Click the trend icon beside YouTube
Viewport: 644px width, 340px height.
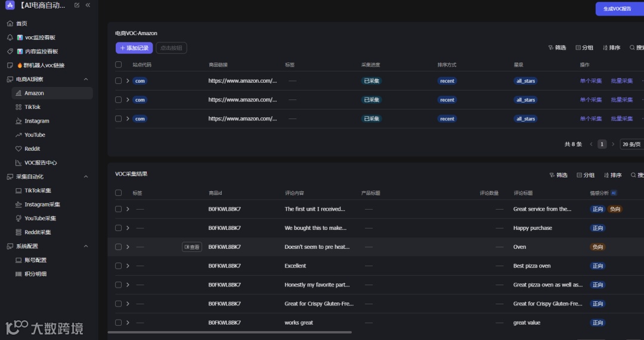[18, 135]
